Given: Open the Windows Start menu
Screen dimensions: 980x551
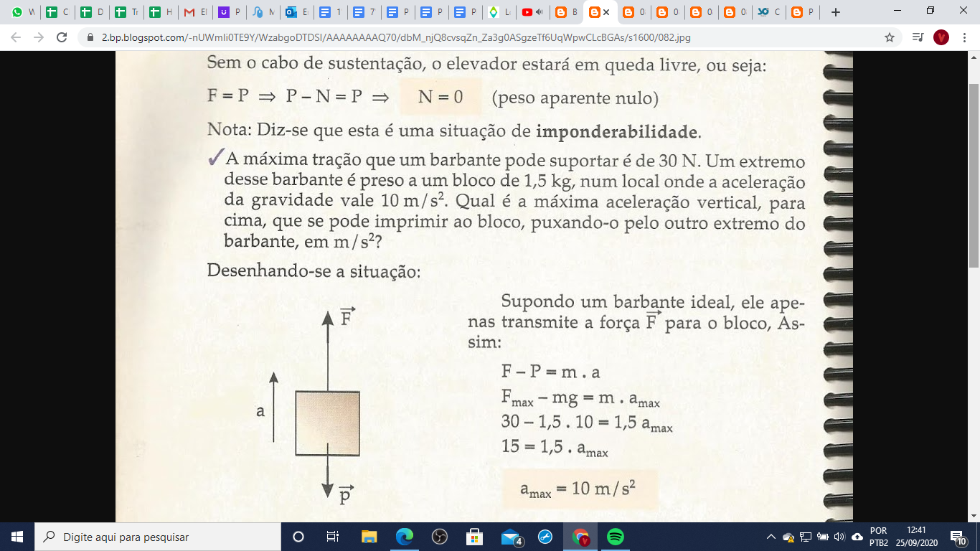Looking at the screenshot, I should 17,537.
